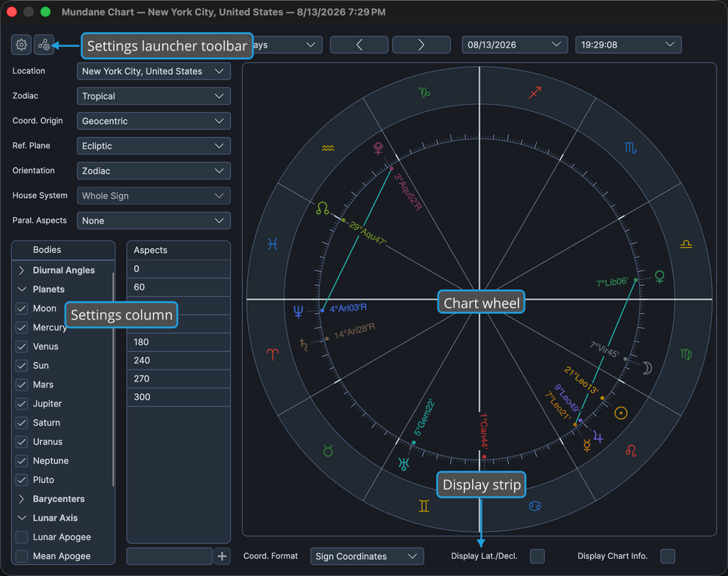Enable the Mean Apogee checkbox
728x576 pixels.
point(21,555)
